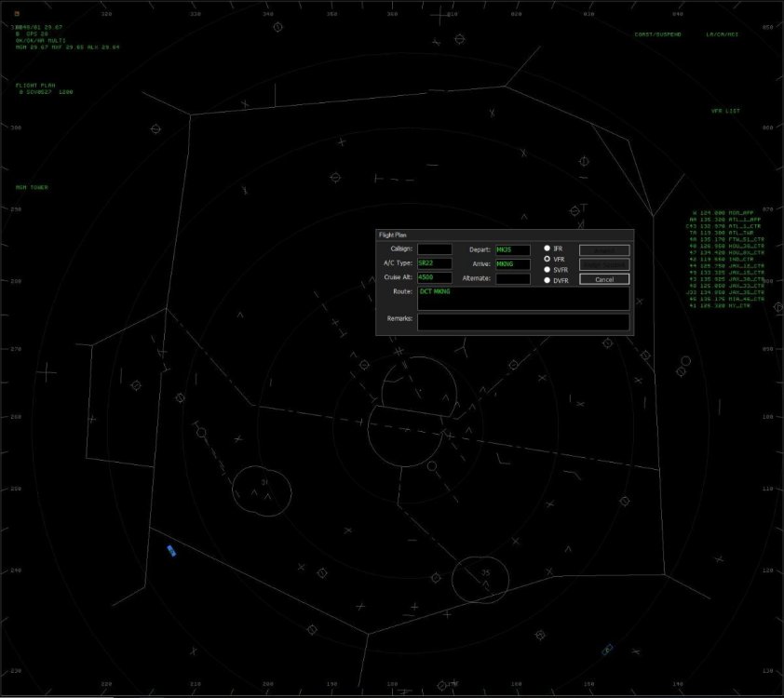Click the airport circle labeled 25
784x698 pixels.
(x=480, y=579)
